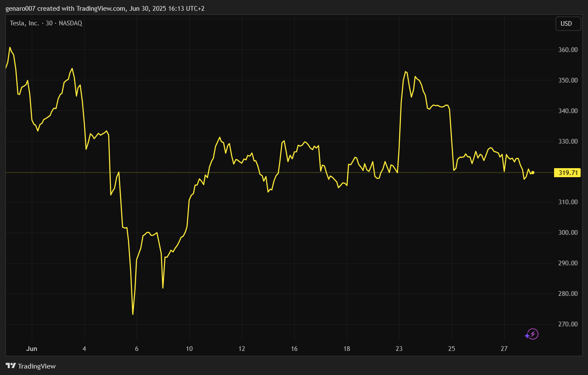This screenshot has height=375, width=588.
Task: Click the 340.00 price axis label
Action: pyautogui.click(x=568, y=111)
